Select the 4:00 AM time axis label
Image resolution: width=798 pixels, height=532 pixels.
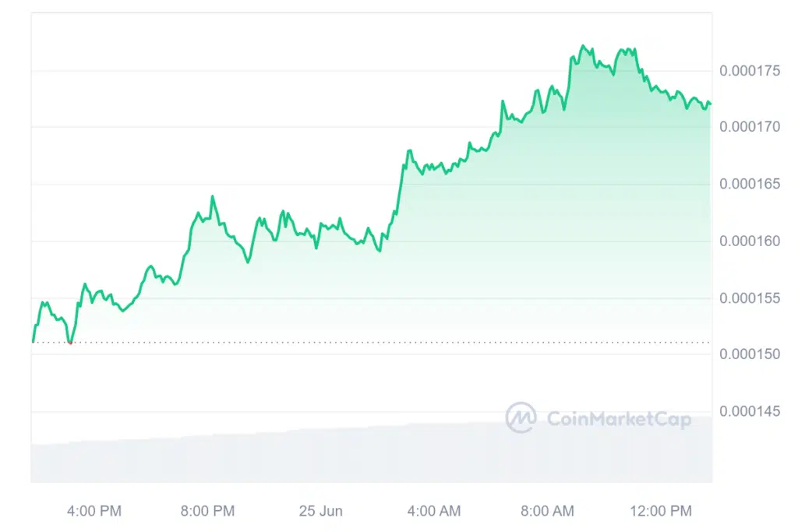pyautogui.click(x=433, y=511)
